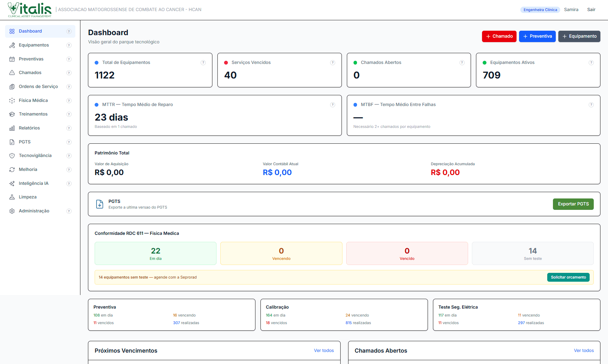The height and width of the screenshot is (364, 608).
Task: Open the Melhoria refresh icon
Action: pyautogui.click(x=12, y=169)
